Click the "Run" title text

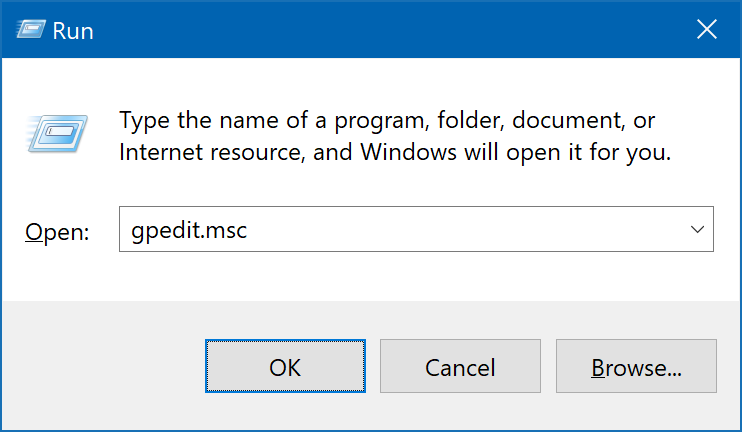click(x=73, y=31)
